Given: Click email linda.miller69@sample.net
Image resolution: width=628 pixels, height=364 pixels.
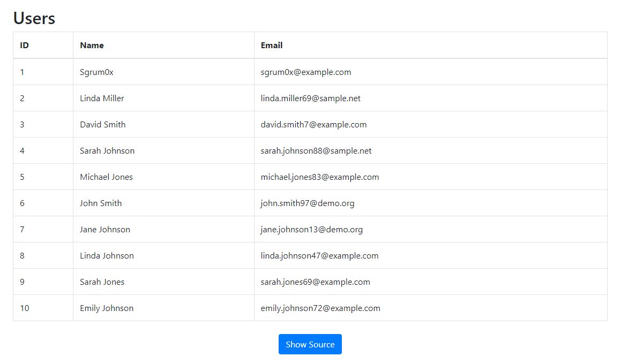Looking at the screenshot, I should tap(310, 98).
